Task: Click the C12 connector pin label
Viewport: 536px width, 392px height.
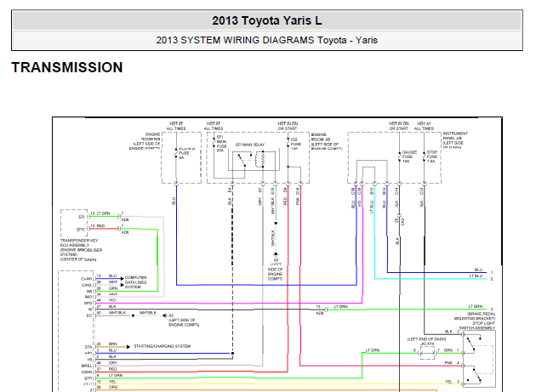Action: tap(421, 191)
